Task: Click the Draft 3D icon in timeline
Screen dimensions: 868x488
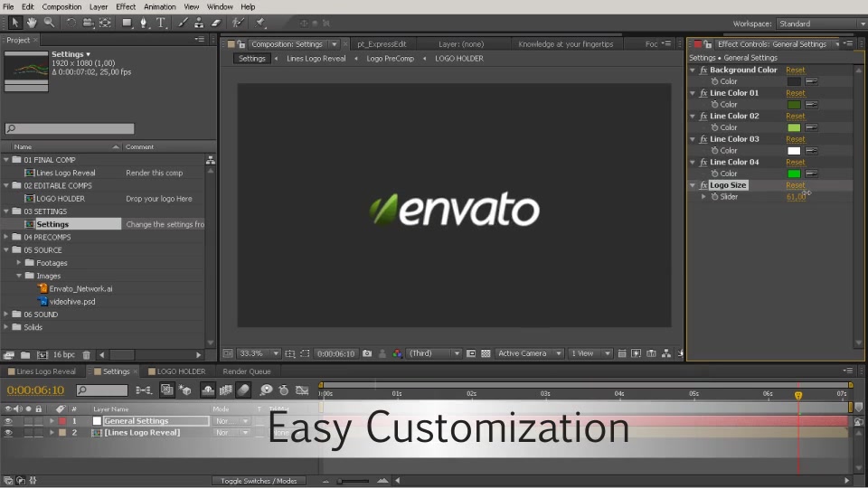Action: 184,390
